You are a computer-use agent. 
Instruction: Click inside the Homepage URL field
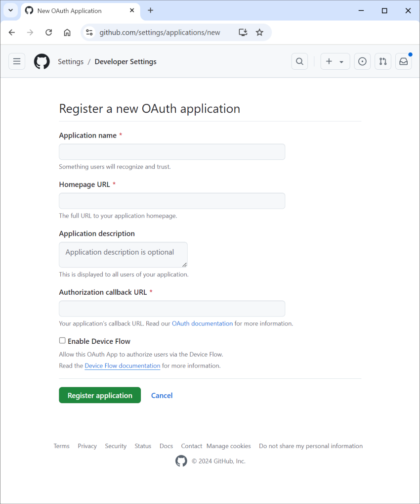coord(171,201)
